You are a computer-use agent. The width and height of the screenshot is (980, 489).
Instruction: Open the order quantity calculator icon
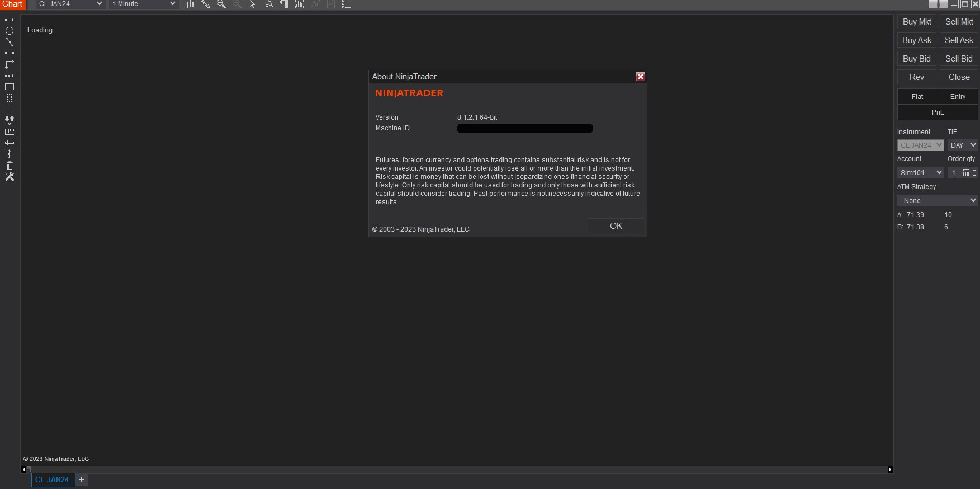click(966, 173)
